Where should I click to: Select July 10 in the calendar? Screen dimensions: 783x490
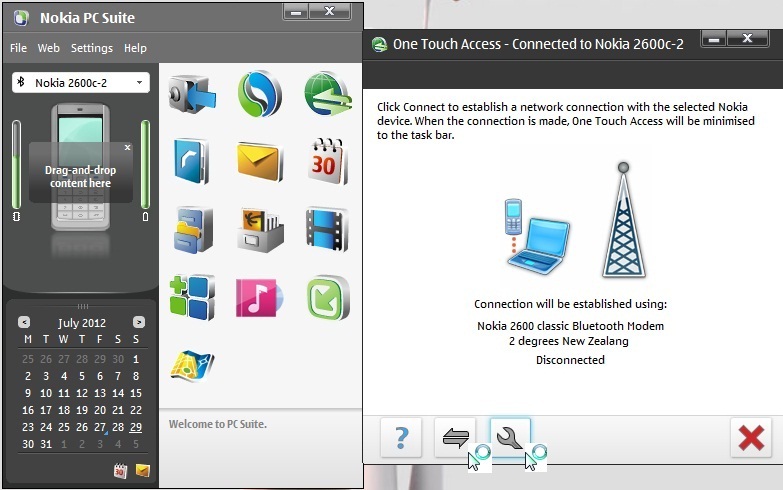click(46, 393)
